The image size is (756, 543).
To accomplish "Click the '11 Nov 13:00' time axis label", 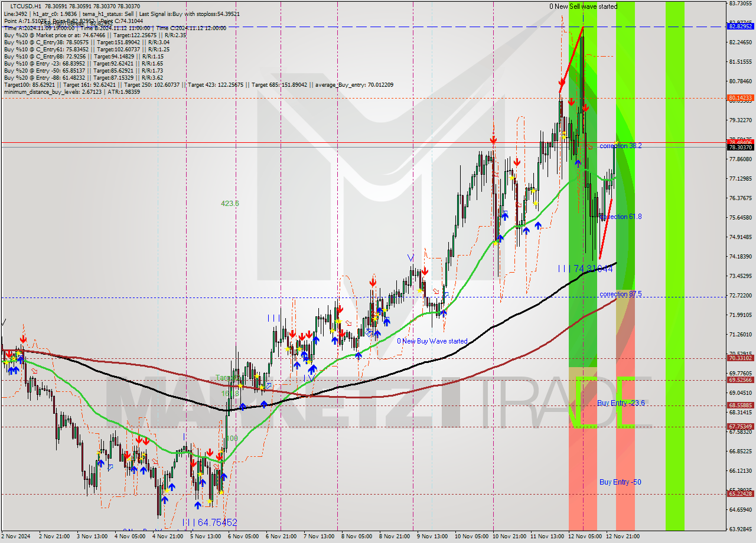I will click(546, 537).
